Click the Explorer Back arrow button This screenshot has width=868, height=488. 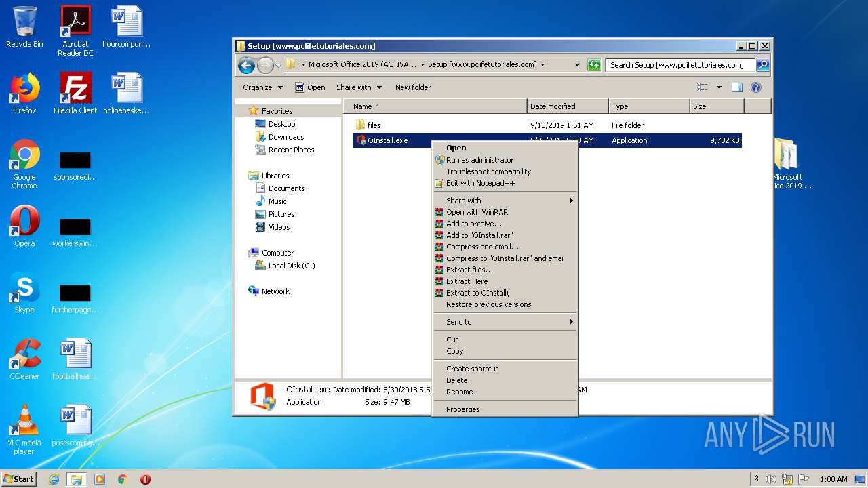point(246,65)
